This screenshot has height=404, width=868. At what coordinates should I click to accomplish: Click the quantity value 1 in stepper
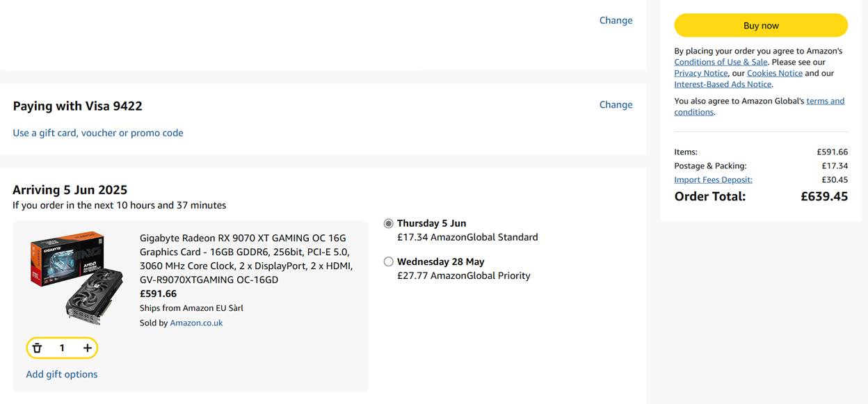62,348
